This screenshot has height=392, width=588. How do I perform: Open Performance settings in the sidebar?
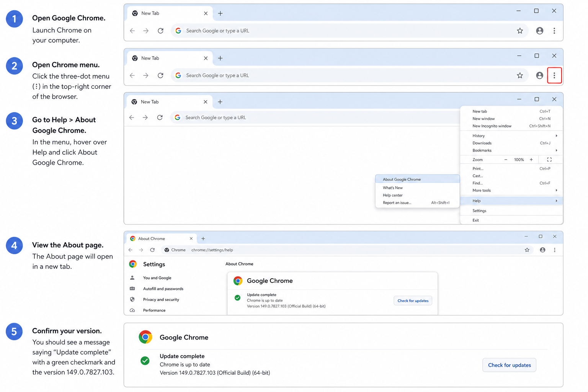point(154,310)
